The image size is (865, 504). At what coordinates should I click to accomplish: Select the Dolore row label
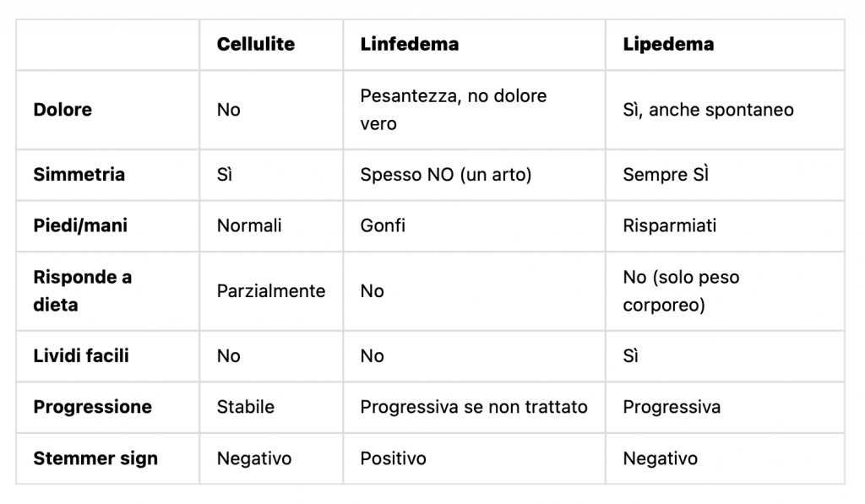63,110
